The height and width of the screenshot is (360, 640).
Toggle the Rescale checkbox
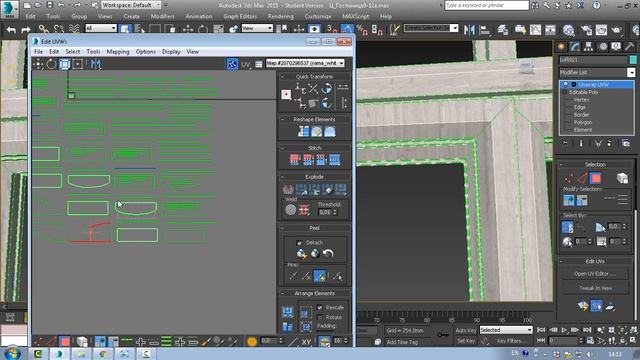[x=320, y=307]
